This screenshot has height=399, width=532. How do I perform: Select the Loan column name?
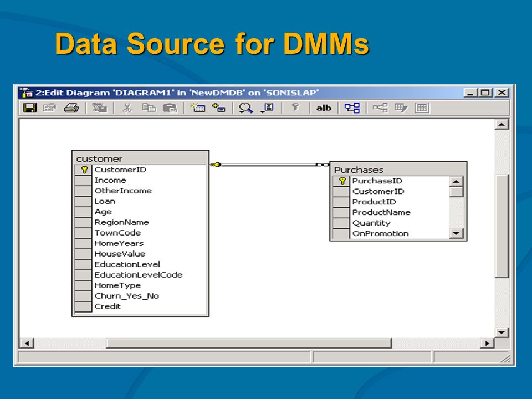[105, 201]
